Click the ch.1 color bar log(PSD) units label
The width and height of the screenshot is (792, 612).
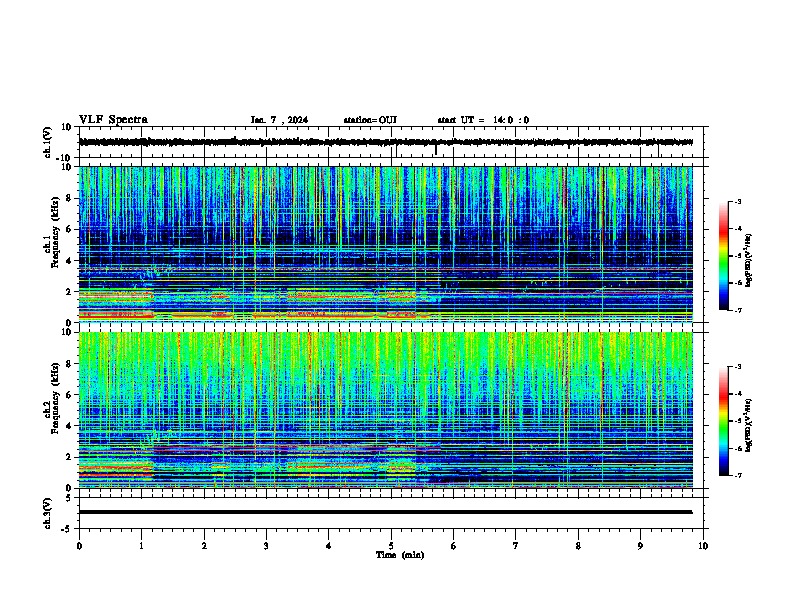(x=749, y=260)
